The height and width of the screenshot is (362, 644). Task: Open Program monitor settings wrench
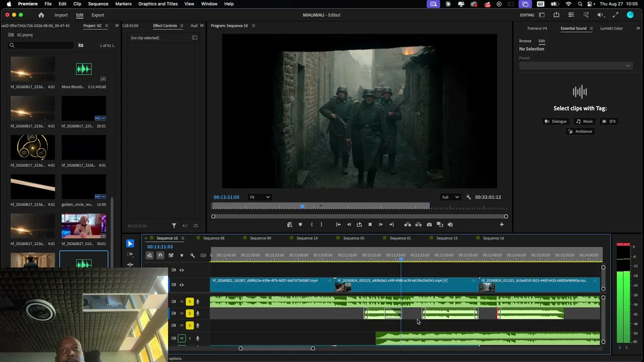(x=468, y=197)
